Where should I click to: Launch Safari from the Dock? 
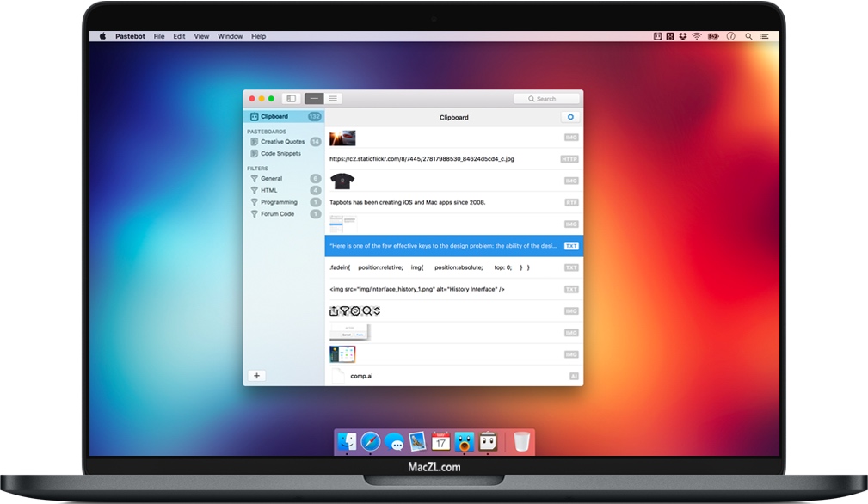[x=370, y=441]
